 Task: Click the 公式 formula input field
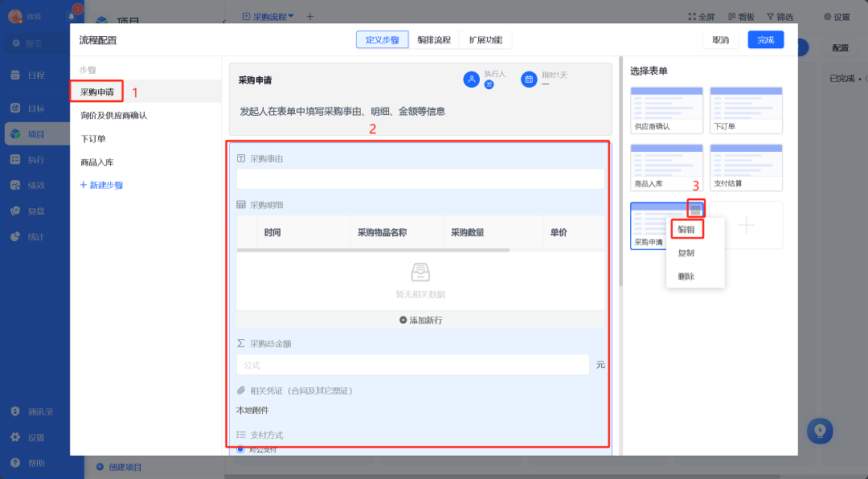[x=412, y=364]
